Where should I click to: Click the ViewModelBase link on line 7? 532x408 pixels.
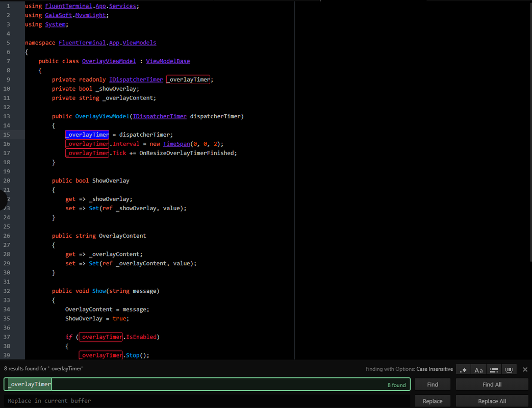(x=168, y=61)
